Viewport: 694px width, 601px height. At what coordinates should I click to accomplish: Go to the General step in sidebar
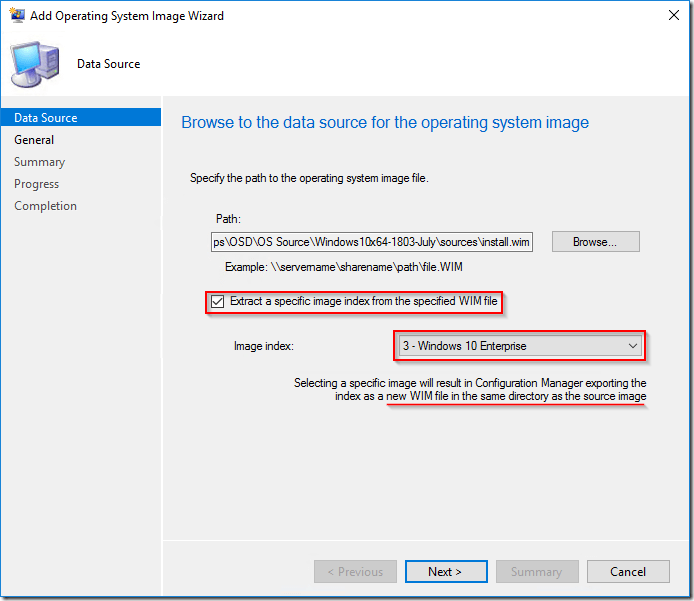pyautogui.click(x=34, y=140)
